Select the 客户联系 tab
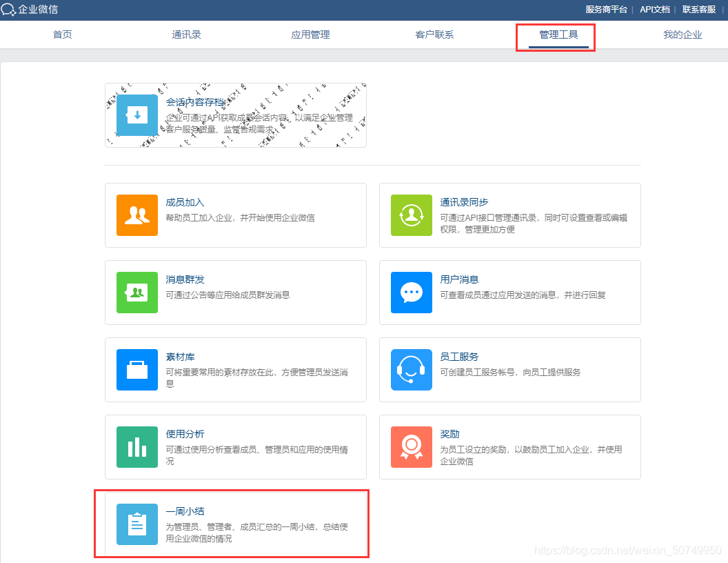728x563 pixels. pos(434,34)
